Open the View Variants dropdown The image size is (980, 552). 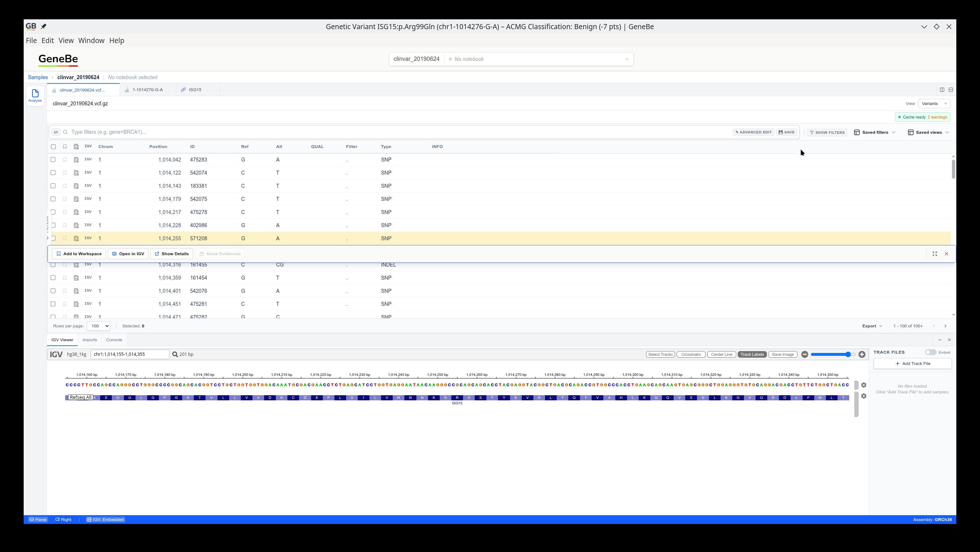[934, 104]
